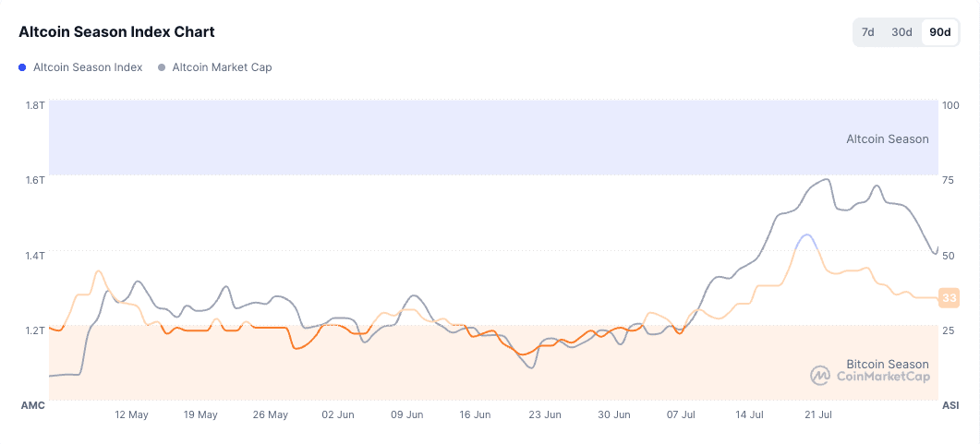Toggle the Altcoin Season Index legend

[x=80, y=66]
